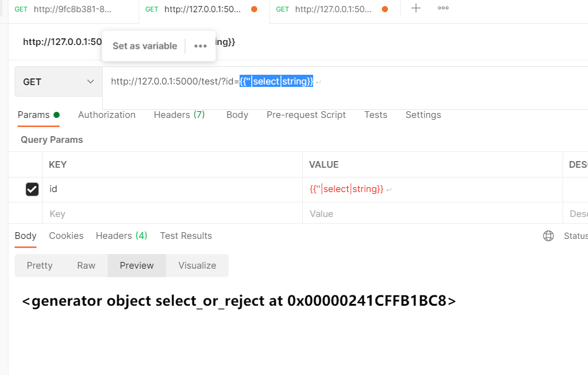Switch to the Authorization tab

[106, 115]
